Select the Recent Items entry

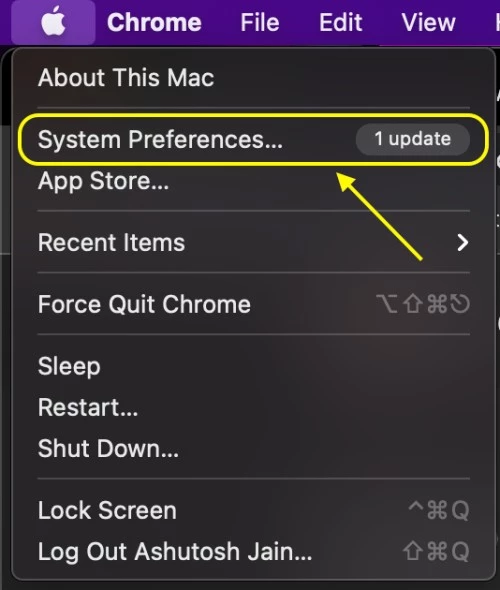coord(254,242)
